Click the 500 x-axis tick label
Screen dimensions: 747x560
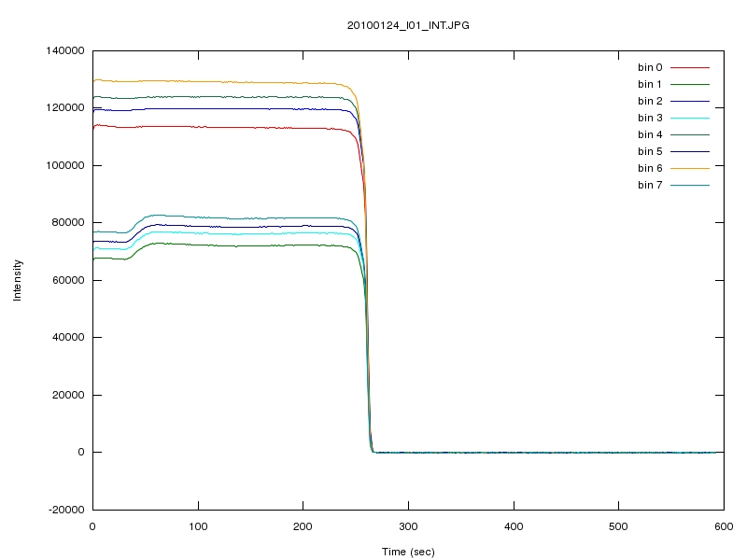point(618,526)
